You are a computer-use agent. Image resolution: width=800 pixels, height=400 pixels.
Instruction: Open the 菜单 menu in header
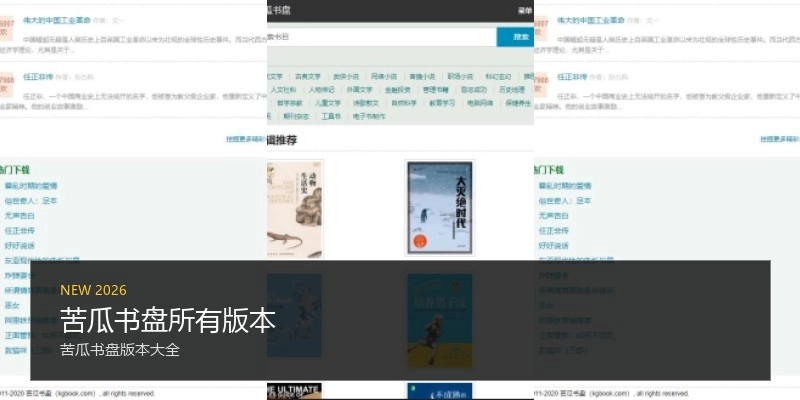pyautogui.click(x=525, y=11)
